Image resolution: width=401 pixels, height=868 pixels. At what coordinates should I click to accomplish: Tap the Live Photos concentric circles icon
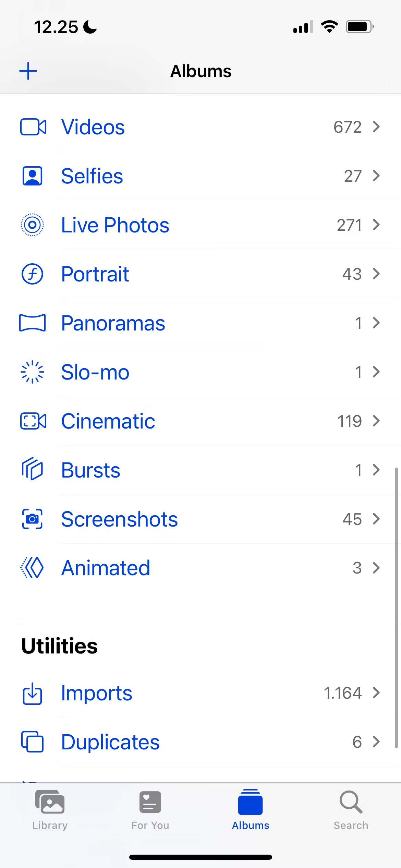[32, 225]
